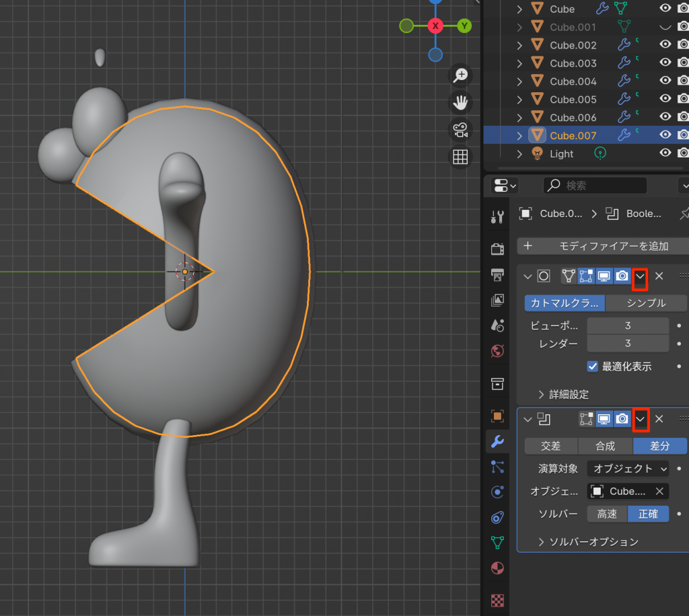Click the green Y axis on navigation gizmo

click(x=464, y=26)
